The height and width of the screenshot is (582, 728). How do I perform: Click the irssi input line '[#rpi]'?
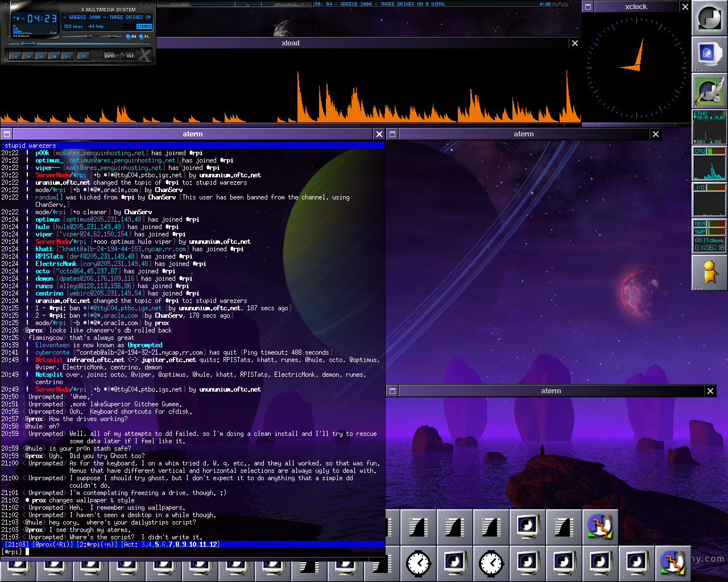(192, 552)
